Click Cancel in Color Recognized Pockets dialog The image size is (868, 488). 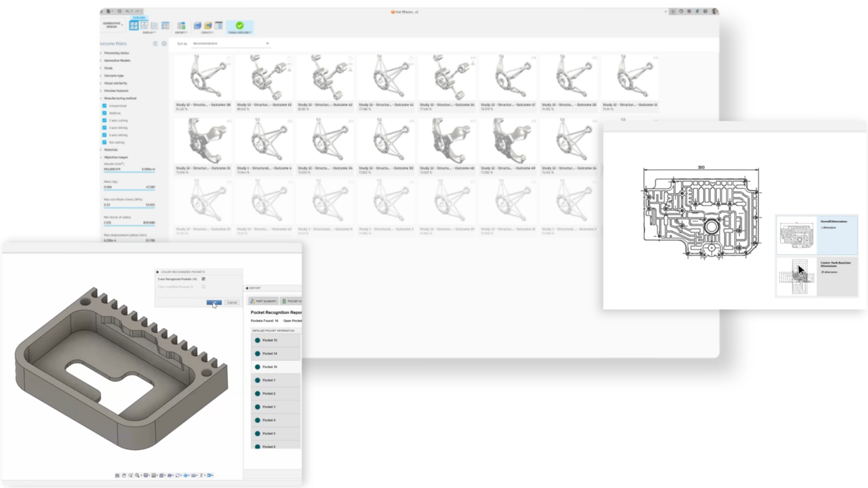(232, 302)
